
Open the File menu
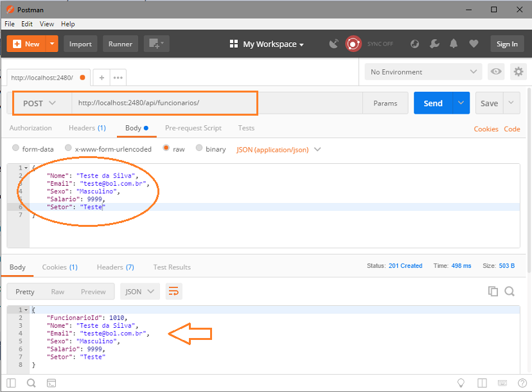point(10,24)
